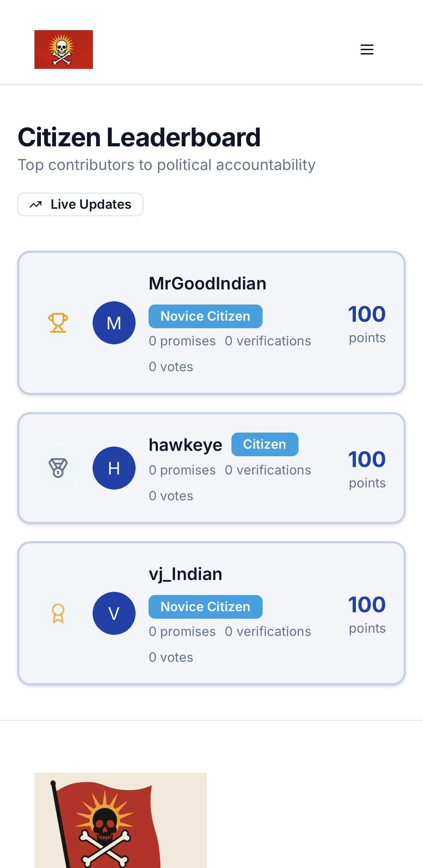Open the MrGoodIndian profile link
Image resolution: width=423 pixels, height=868 pixels.
207,283
